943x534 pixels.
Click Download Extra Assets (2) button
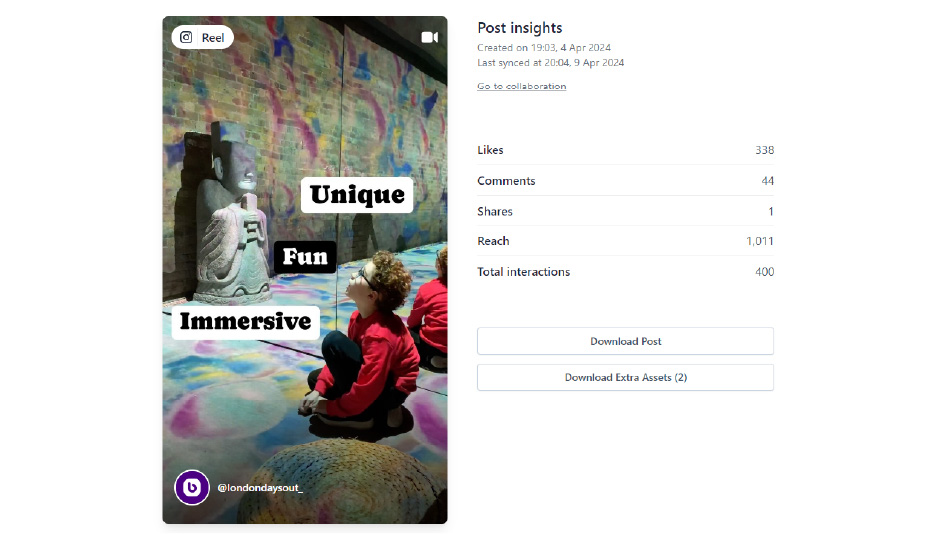[x=625, y=378]
